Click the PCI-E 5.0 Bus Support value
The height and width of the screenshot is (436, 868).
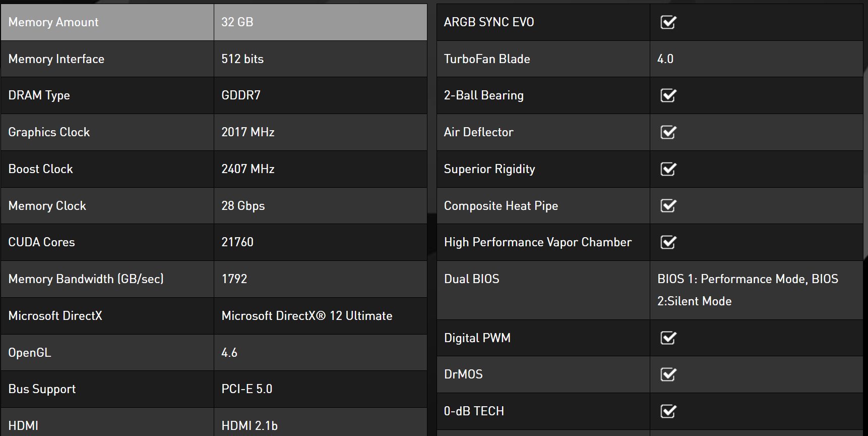point(247,389)
